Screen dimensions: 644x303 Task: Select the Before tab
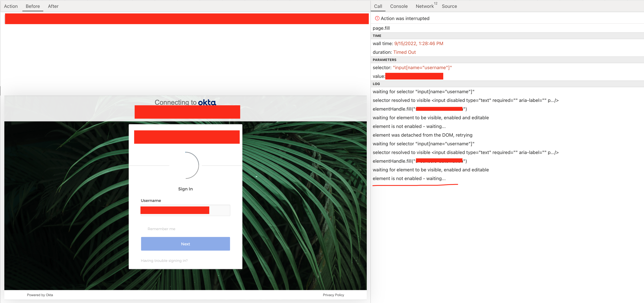coord(33,6)
